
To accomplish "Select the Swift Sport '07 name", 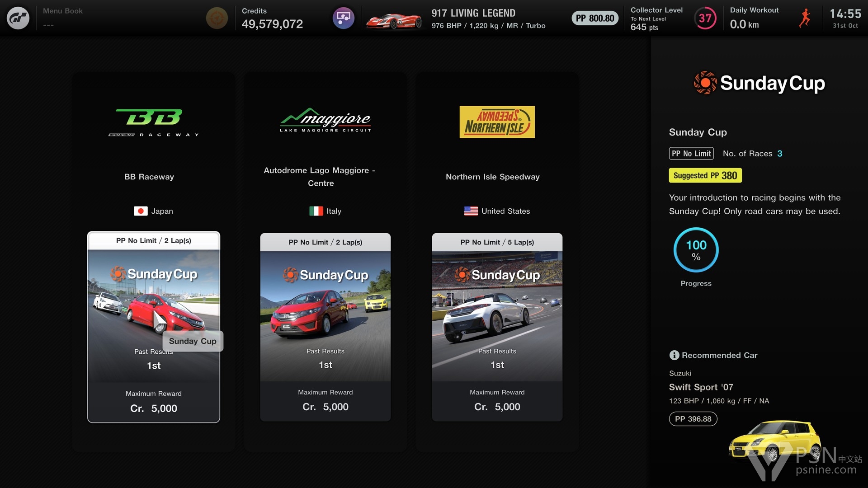I will (701, 387).
